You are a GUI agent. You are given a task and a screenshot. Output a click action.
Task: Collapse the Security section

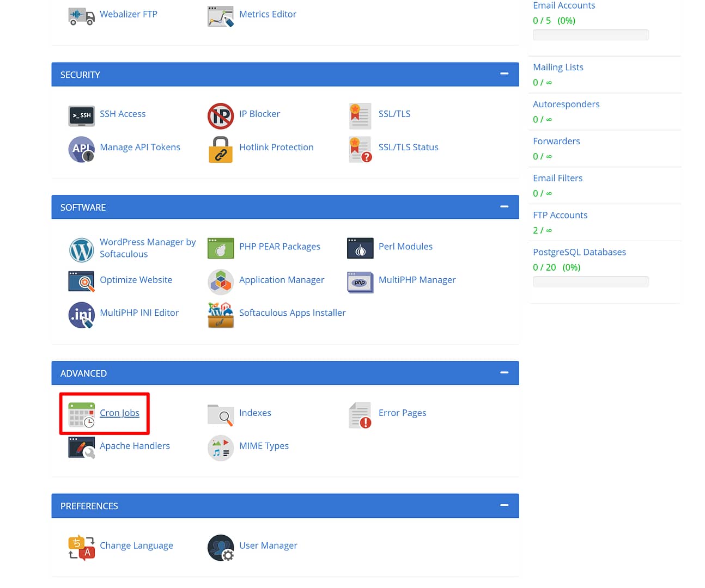click(505, 73)
